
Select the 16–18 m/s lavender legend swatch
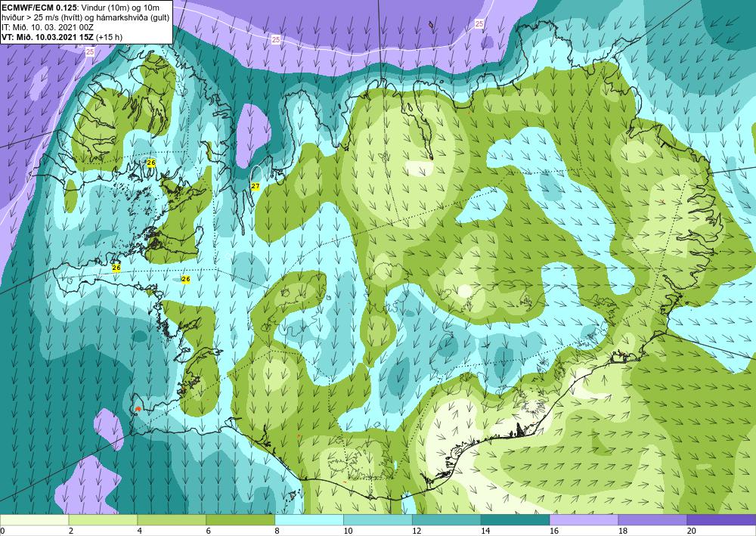coord(584,520)
